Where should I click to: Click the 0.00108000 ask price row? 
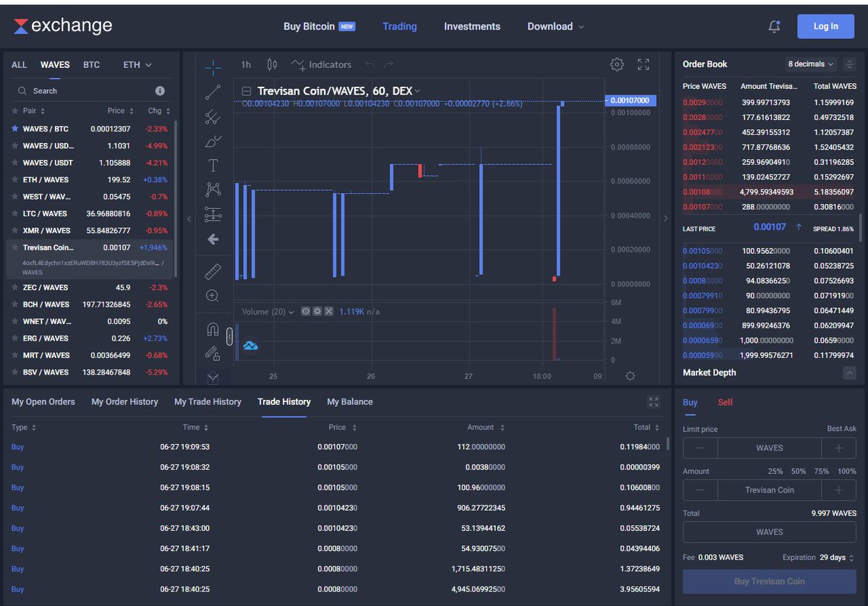pos(769,192)
